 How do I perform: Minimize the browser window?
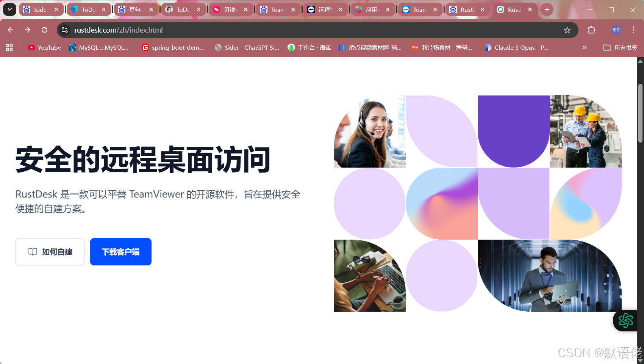pos(590,9)
